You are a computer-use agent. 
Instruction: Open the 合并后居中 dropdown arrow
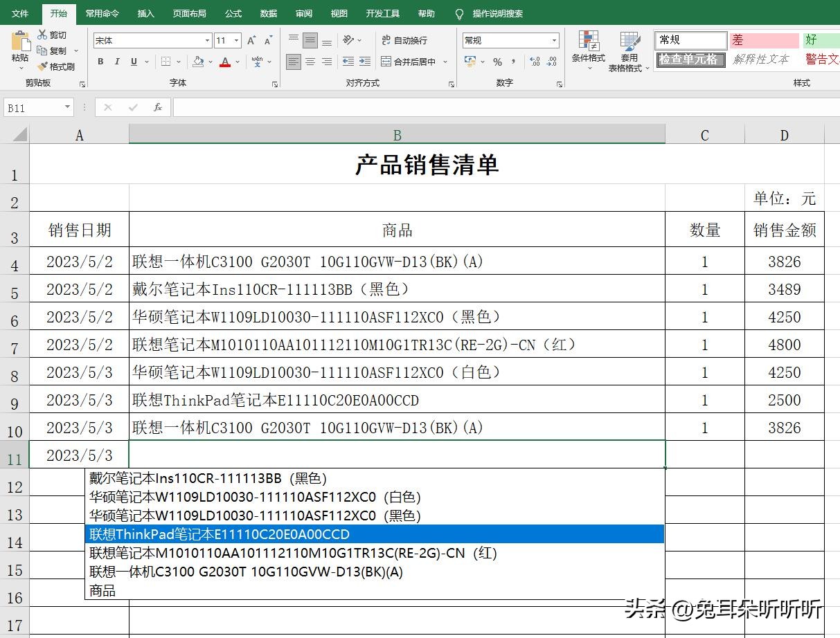[x=445, y=62]
